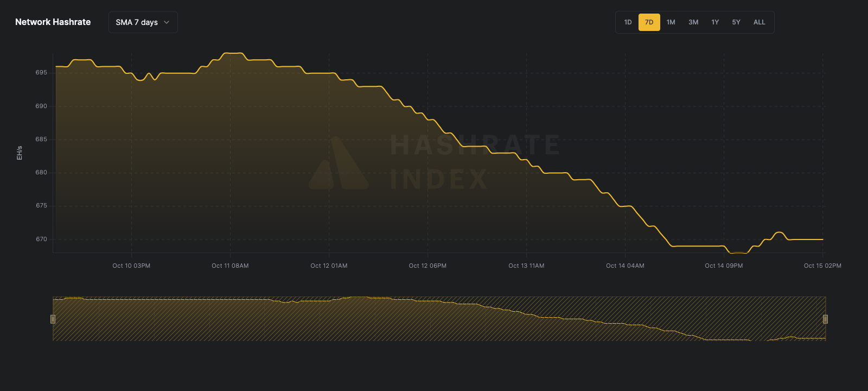Choose the 1Y time range
Viewport: 868px width, 391px height.
(x=715, y=22)
